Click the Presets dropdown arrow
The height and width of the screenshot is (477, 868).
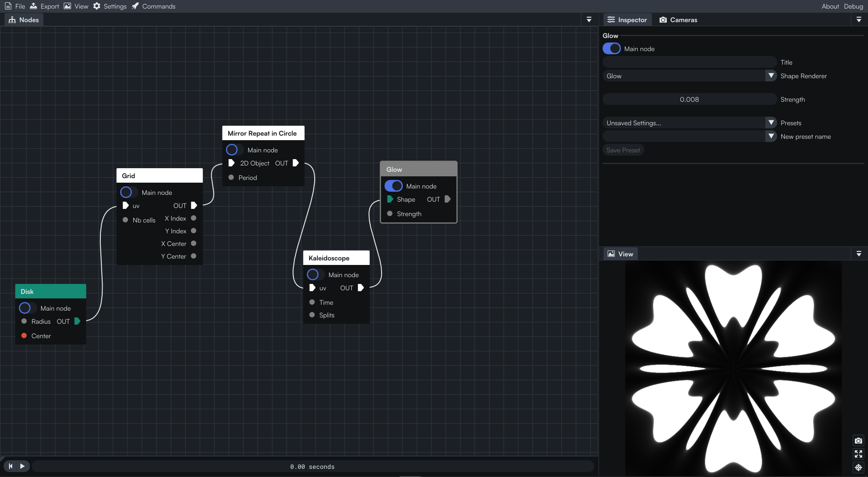coord(771,123)
